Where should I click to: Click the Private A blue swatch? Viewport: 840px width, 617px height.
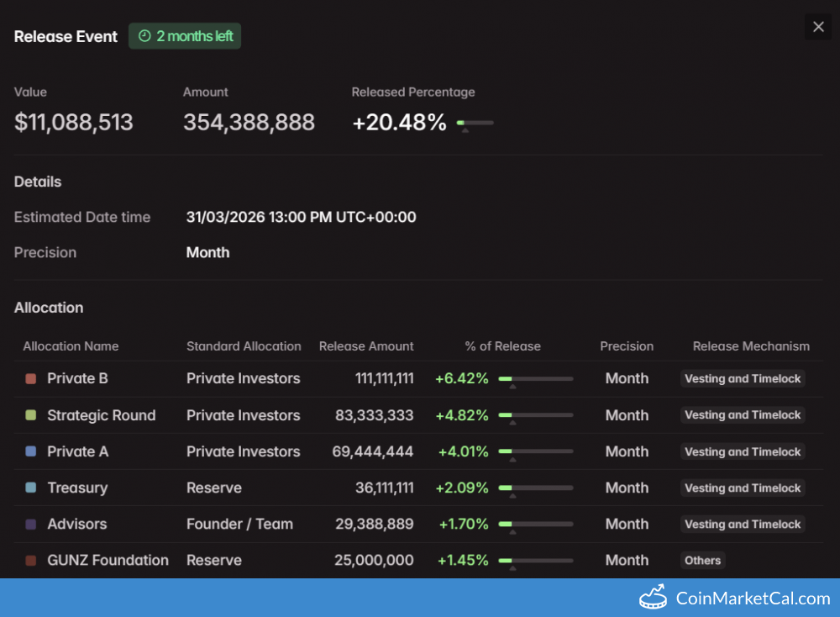pos(31,451)
